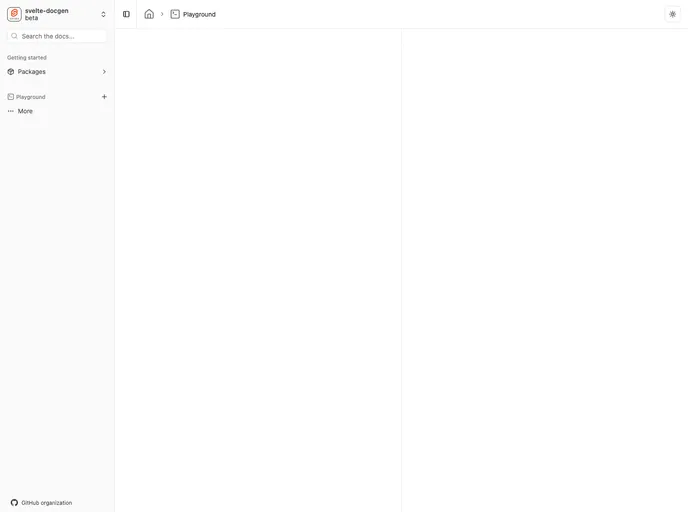Viewport: 688px width, 512px height.
Task: Click the three dots icon beside More
Action: 11,111
